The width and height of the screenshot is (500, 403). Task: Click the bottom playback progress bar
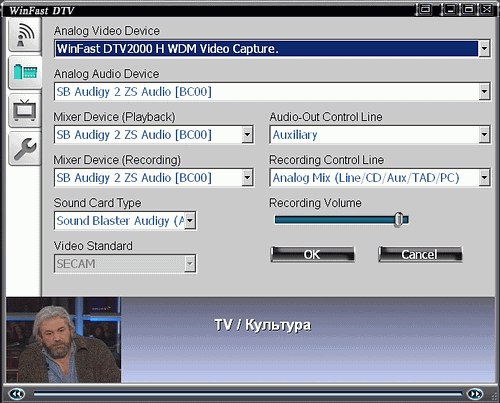pyautogui.click(x=248, y=394)
